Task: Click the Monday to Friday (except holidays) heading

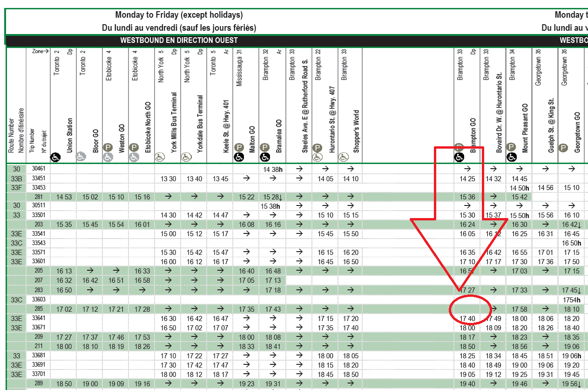Action: 179,15
